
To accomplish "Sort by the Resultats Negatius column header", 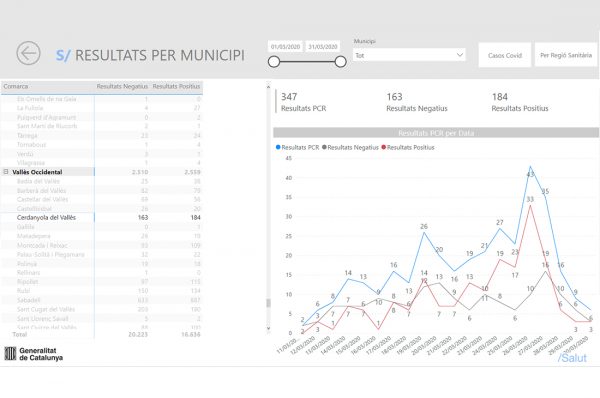I will point(122,86).
